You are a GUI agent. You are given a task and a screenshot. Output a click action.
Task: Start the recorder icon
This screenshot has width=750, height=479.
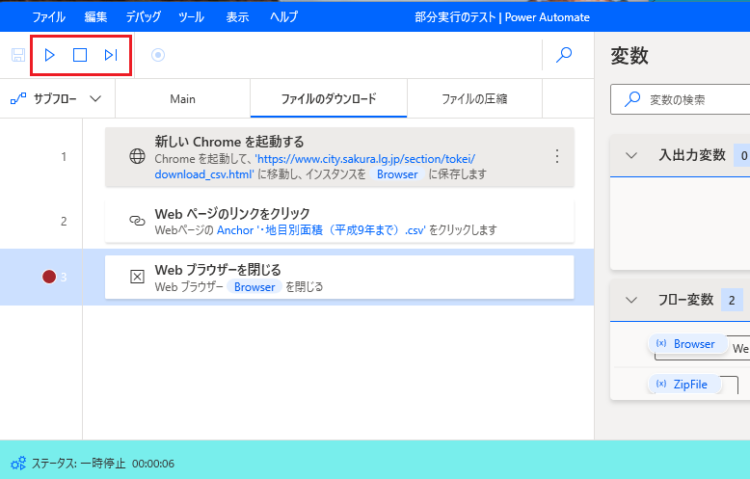(158, 55)
